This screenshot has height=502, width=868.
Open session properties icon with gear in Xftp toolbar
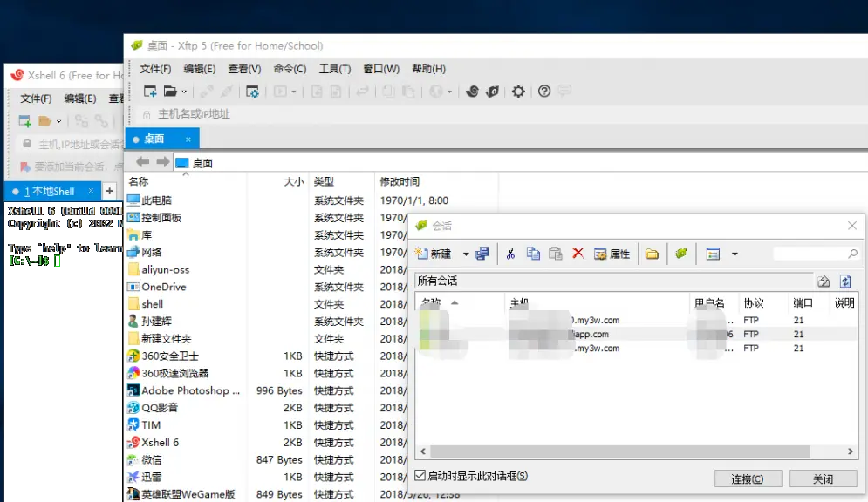click(x=252, y=92)
